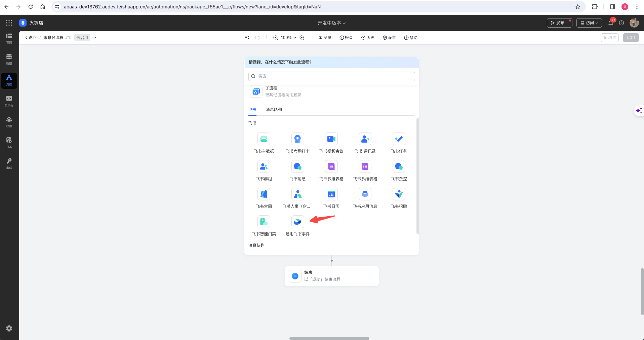
Task: Open the 集成 section in sidebar
Action: point(9,164)
